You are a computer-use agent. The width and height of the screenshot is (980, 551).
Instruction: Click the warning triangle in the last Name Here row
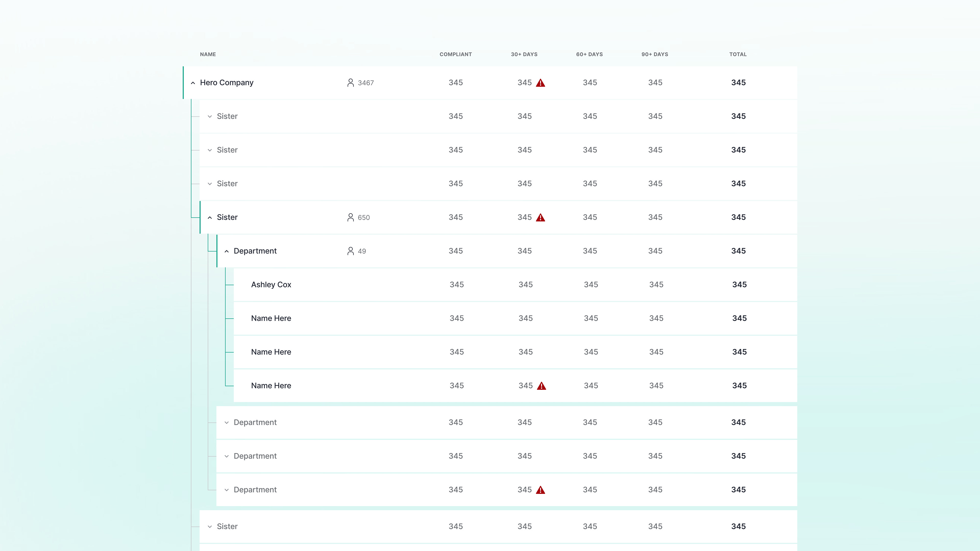click(541, 386)
